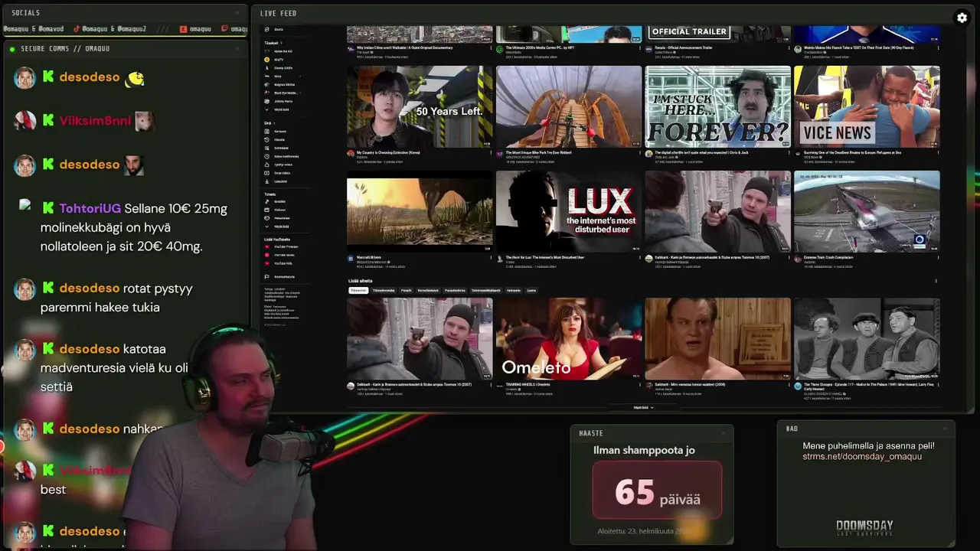The width and height of the screenshot is (980, 551).
Task: Open the YouTube Music link in the sidebar
Action: [279, 255]
